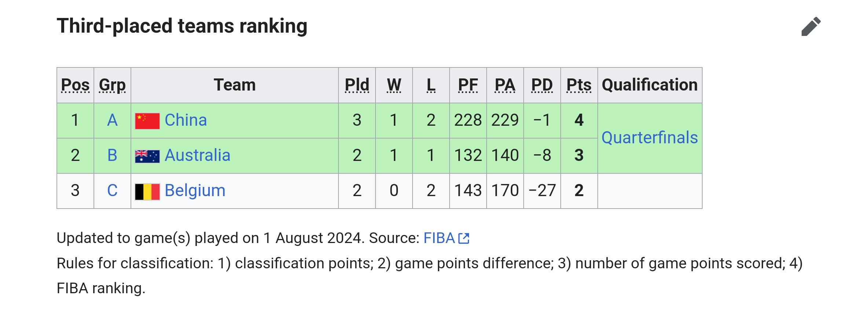Open the Belgium team link
The height and width of the screenshot is (309, 868).
click(195, 191)
